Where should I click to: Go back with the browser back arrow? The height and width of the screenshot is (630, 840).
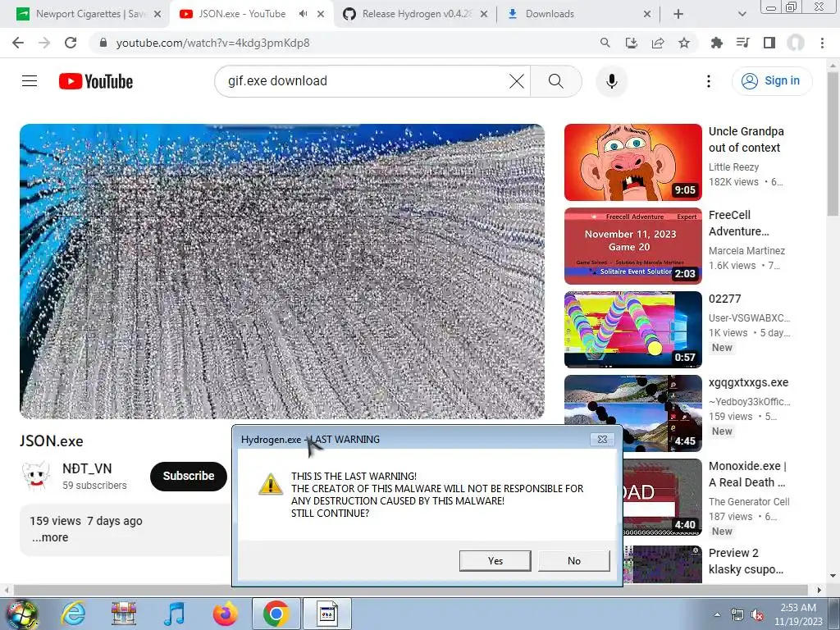pyautogui.click(x=18, y=43)
